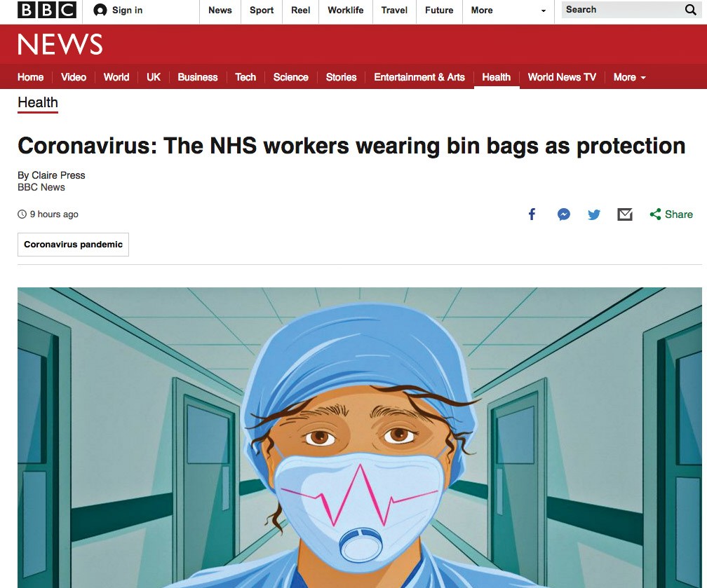
Task: Expand the red navigation More menu
Action: tap(629, 77)
